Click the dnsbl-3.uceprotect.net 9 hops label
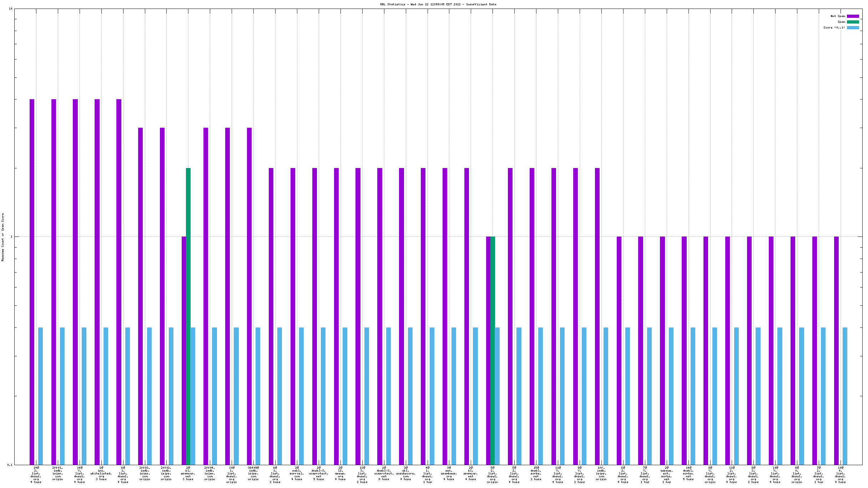Image resolution: width=868 pixels, height=488 pixels. click(318, 474)
